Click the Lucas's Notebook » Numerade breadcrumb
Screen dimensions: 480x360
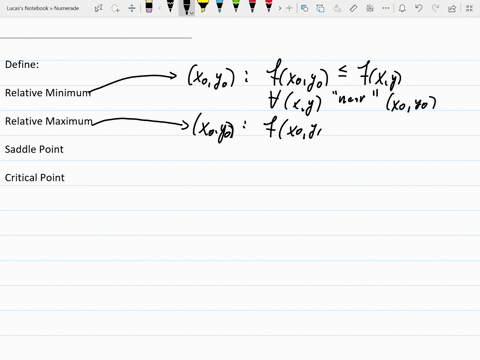43,8
